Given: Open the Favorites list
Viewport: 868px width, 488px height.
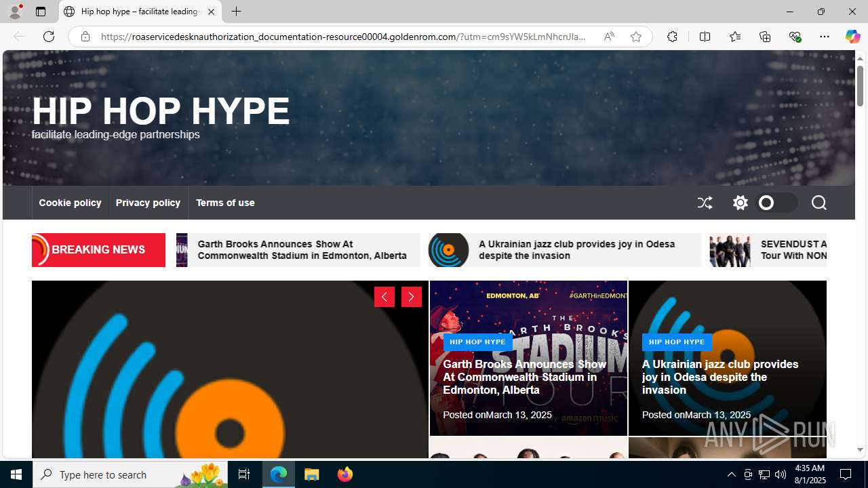Looking at the screenshot, I should [734, 37].
